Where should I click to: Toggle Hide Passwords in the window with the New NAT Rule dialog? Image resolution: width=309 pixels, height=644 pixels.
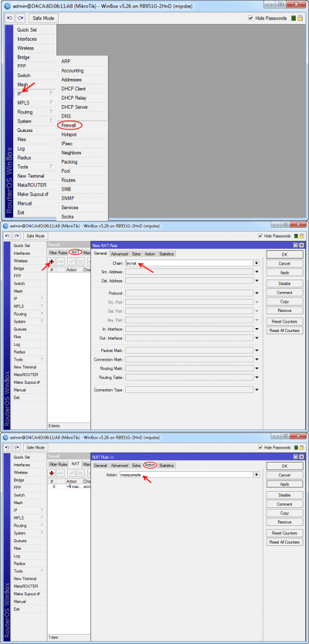point(260,236)
